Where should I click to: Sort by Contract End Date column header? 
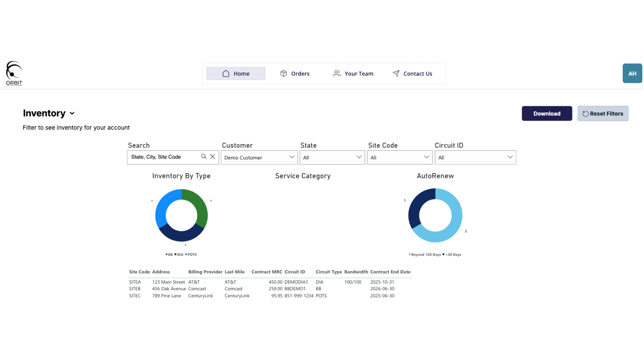(x=390, y=272)
